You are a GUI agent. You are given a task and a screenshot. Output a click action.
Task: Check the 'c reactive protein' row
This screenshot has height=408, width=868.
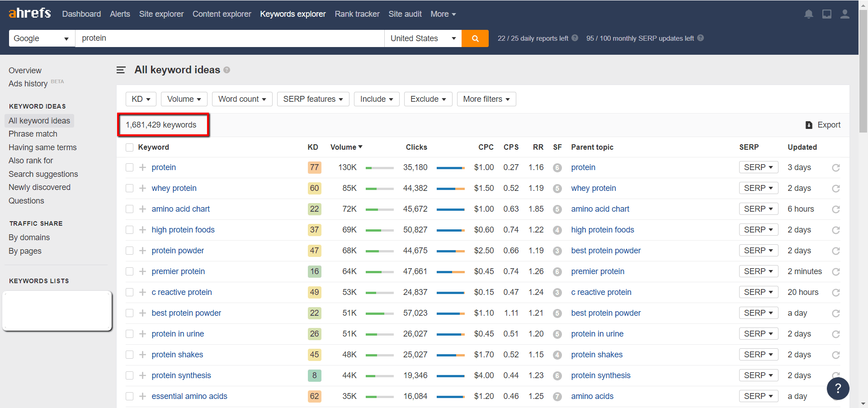tap(130, 292)
